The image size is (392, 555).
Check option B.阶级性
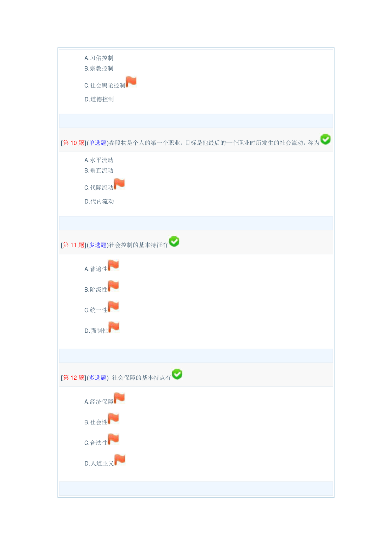click(x=96, y=289)
